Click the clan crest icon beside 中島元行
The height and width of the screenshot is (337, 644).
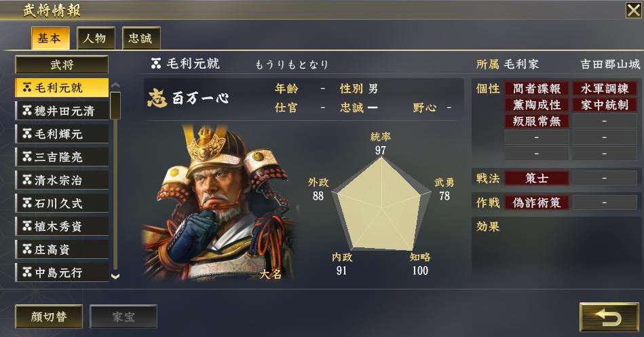27,272
